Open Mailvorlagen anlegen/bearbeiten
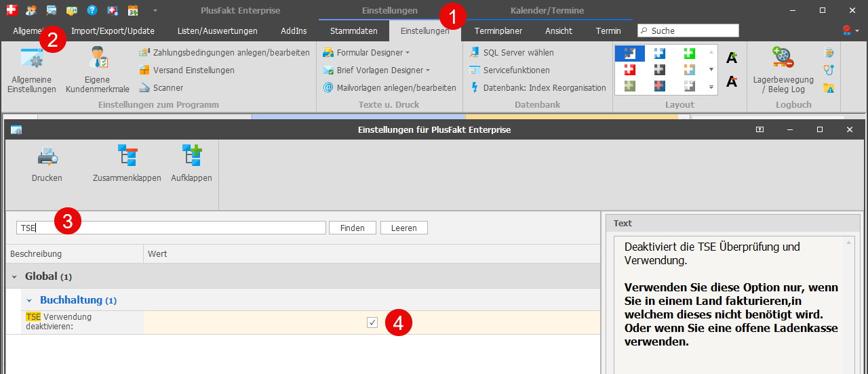The width and height of the screenshot is (868, 374). tap(389, 87)
